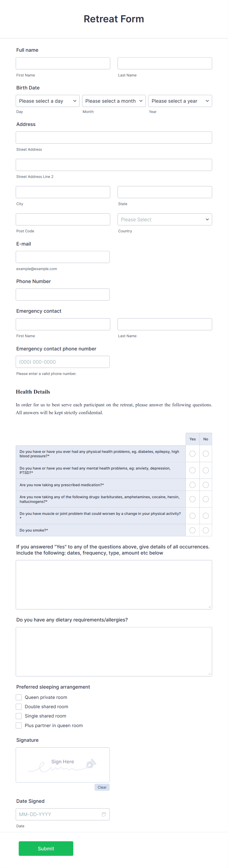Click the dietary requirements text area
This screenshot has width=228, height=868.
[x=114, y=651]
